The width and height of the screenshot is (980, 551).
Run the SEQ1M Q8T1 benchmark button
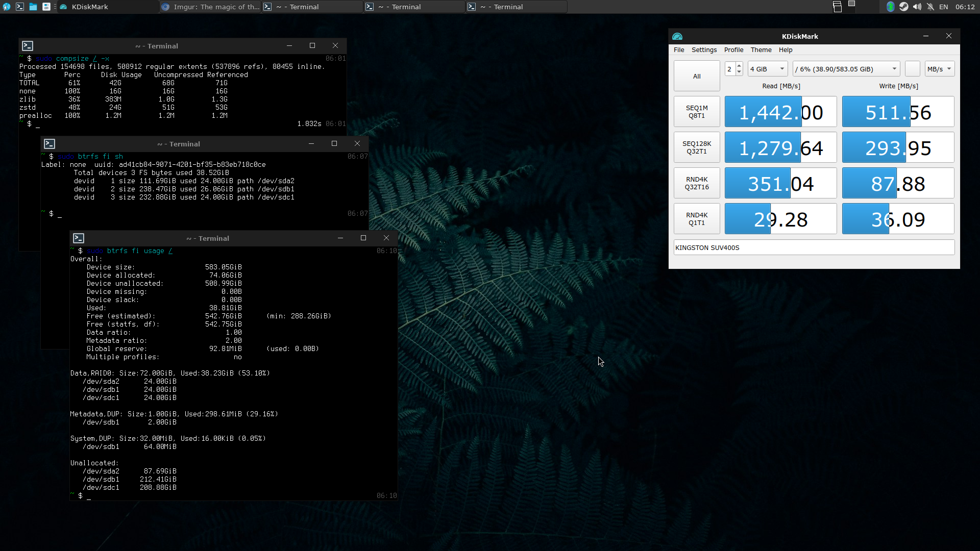click(x=696, y=112)
